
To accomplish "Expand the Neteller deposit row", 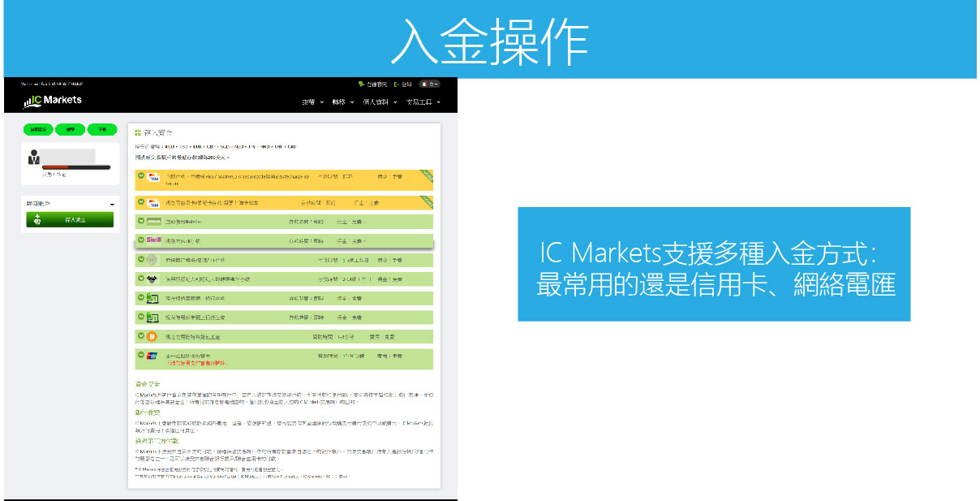I will (x=141, y=221).
